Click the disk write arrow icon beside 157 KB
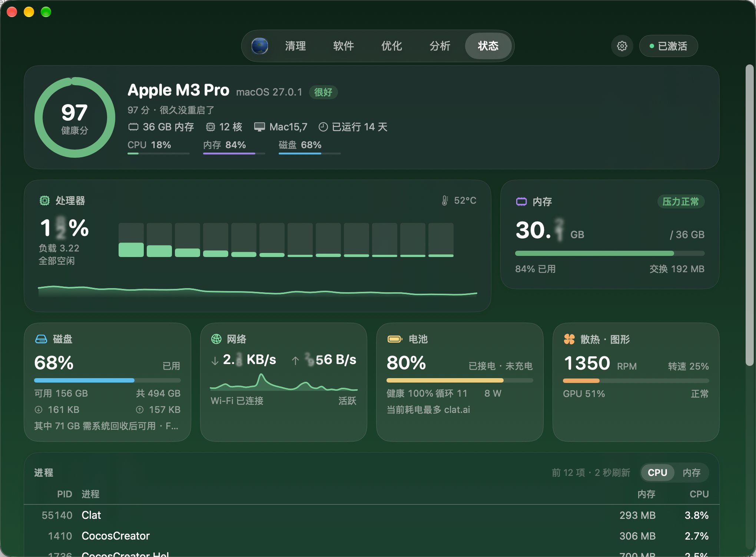Screen dimensions: 756x557 140,410
